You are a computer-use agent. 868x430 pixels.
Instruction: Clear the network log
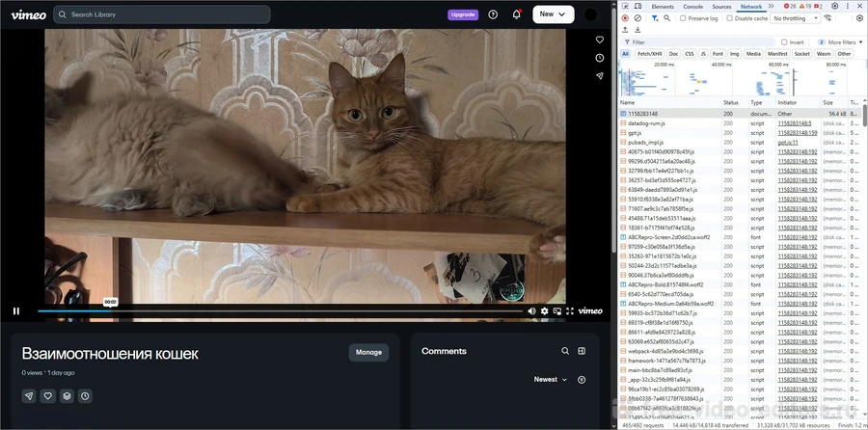click(x=637, y=18)
